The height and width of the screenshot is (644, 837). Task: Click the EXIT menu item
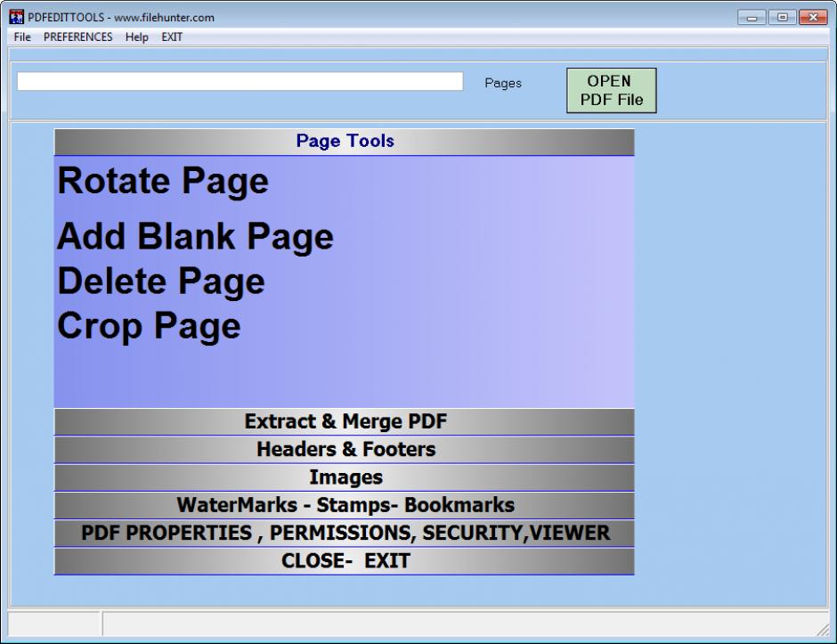tap(172, 37)
